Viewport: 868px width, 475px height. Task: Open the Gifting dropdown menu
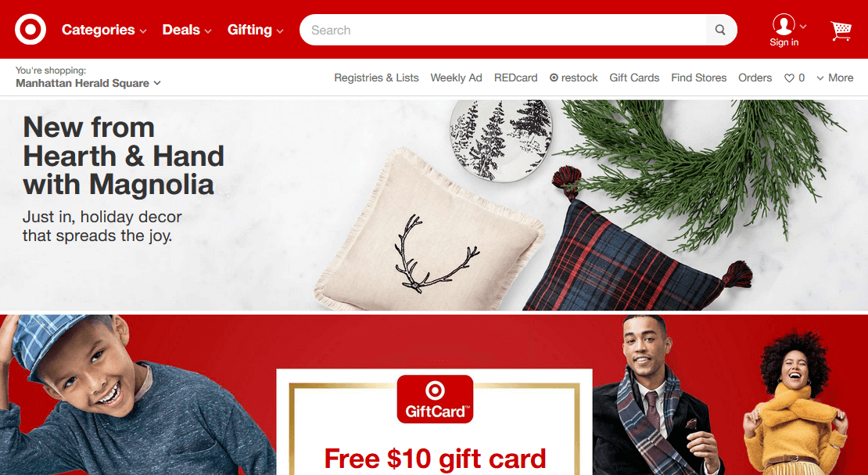(255, 30)
